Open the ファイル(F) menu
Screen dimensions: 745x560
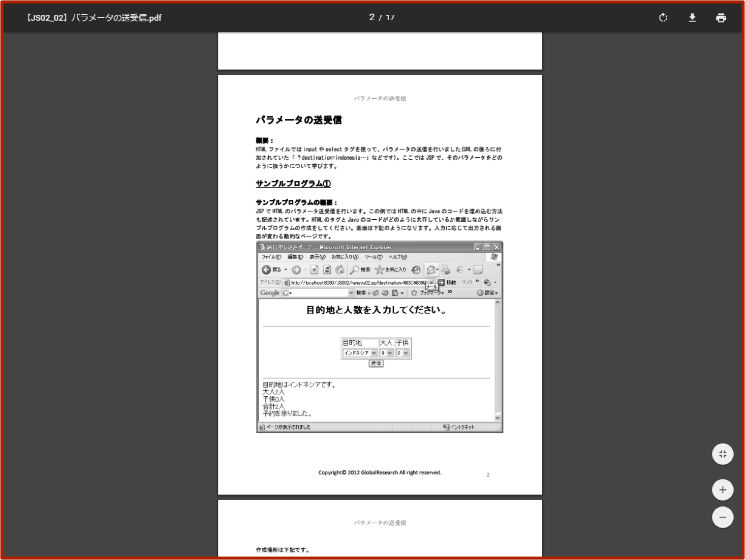tap(271, 257)
